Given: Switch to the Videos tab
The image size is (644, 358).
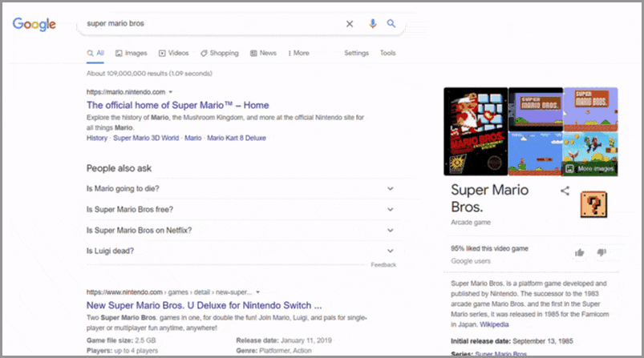Looking at the screenshot, I should (174, 53).
